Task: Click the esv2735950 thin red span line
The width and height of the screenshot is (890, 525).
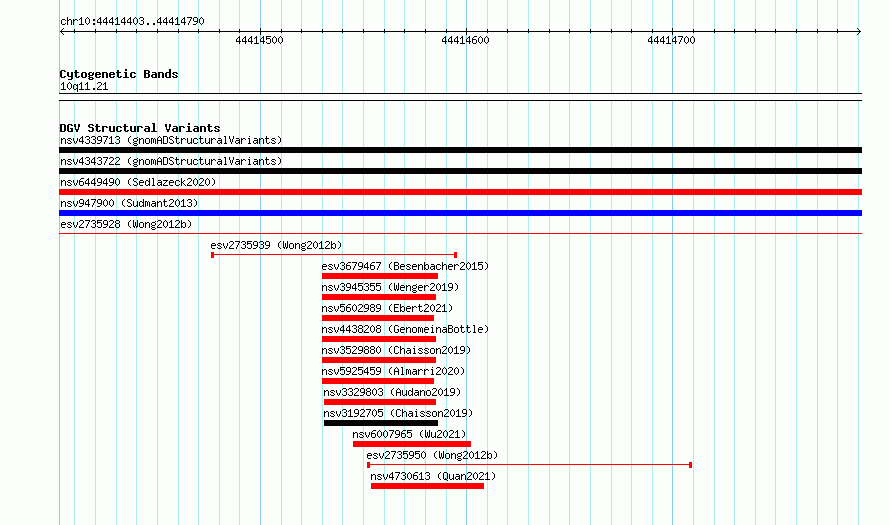Action: (530, 465)
